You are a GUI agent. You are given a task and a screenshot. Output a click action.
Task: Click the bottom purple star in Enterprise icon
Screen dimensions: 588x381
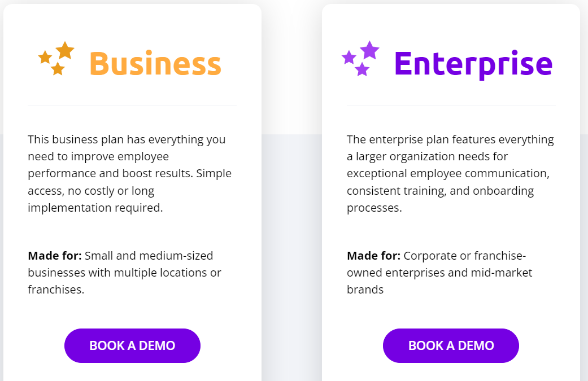pyautogui.click(x=362, y=69)
